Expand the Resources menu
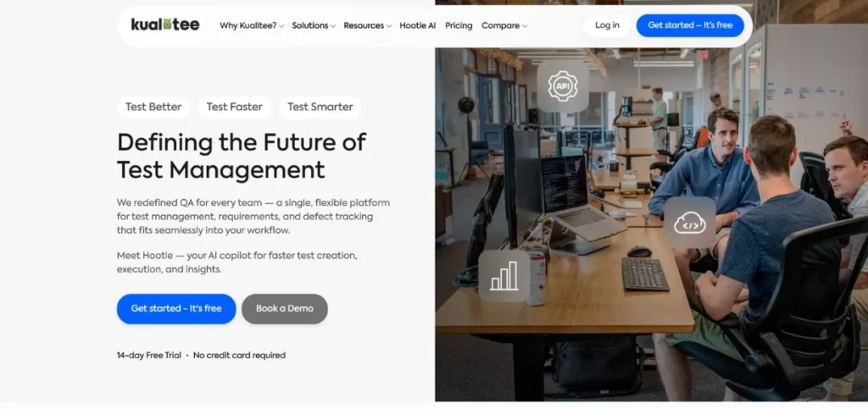The height and width of the screenshot is (409, 868). coord(367,25)
